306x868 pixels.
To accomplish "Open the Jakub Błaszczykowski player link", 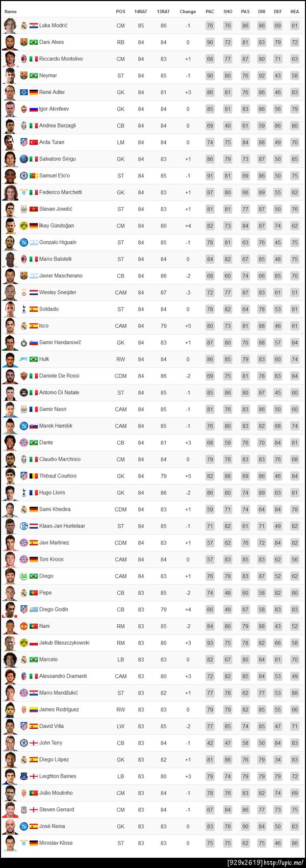I will click(64, 643).
